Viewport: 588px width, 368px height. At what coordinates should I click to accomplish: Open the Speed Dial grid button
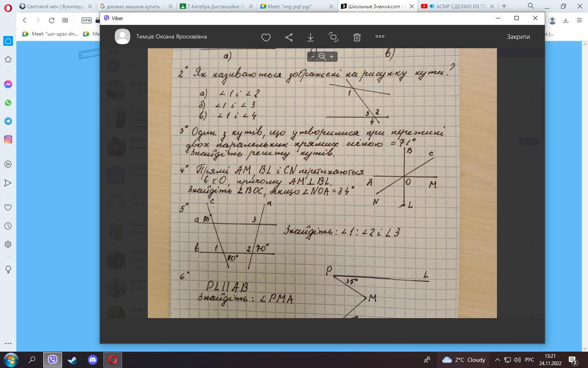pyautogui.click(x=65, y=20)
